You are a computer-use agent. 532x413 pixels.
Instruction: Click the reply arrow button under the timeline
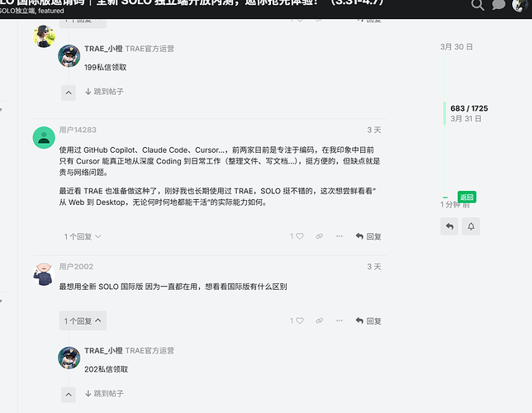[x=449, y=226]
